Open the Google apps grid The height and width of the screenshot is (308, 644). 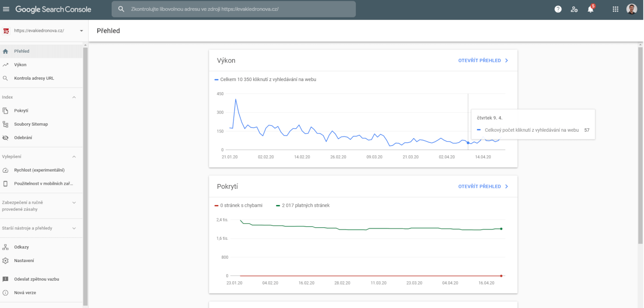tap(615, 9)
